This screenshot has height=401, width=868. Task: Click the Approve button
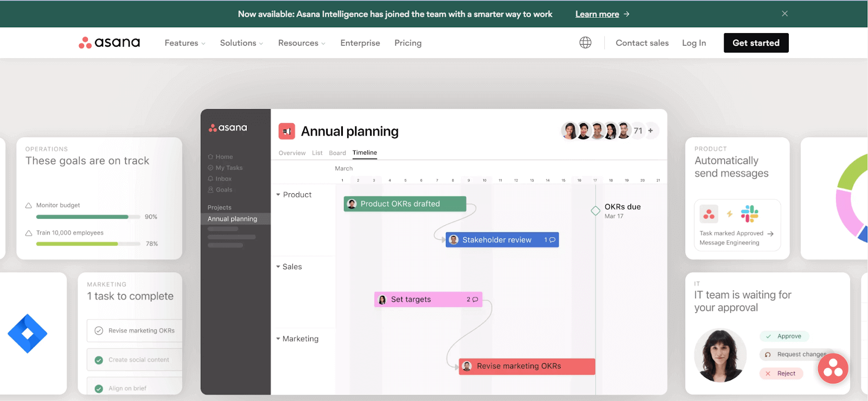(784, 336)
